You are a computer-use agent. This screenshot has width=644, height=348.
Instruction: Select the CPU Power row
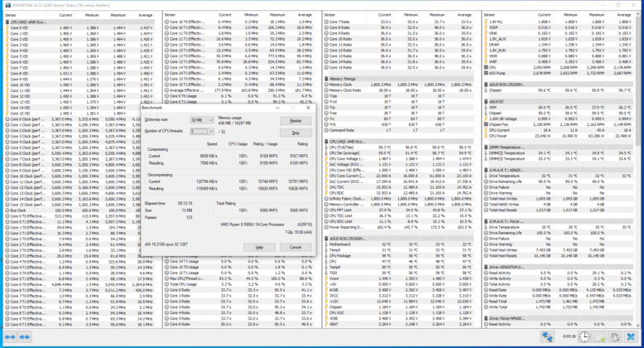(558, 136)
